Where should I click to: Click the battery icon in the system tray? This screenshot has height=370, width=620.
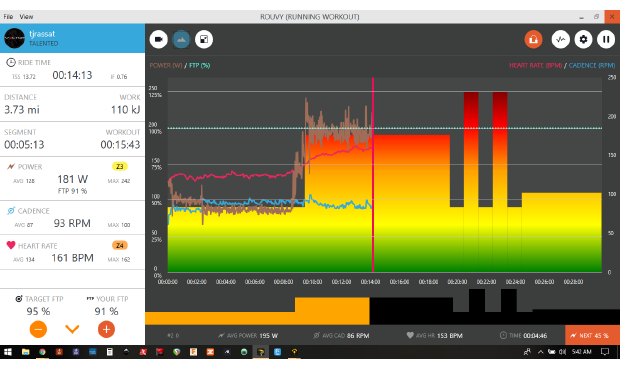(551, 352)
